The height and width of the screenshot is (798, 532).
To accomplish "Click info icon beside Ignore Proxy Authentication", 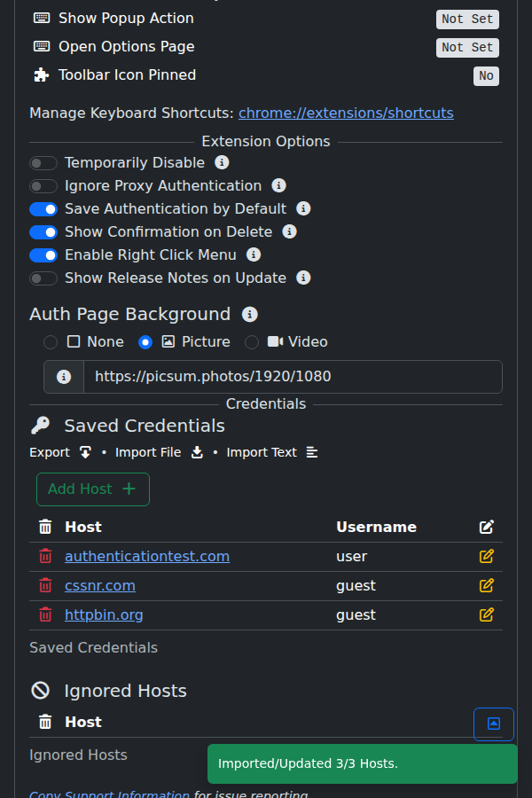I will pos(278,186).
